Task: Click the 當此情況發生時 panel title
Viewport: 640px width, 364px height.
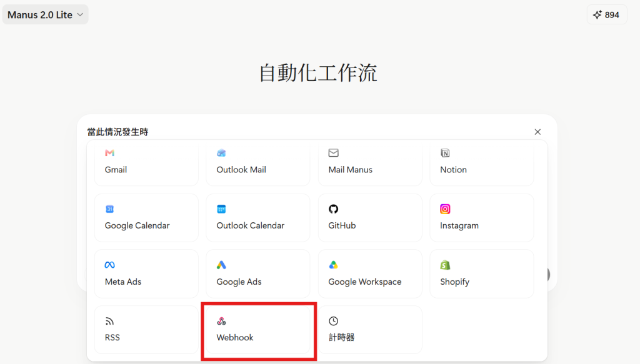Action: coord(117,132)
